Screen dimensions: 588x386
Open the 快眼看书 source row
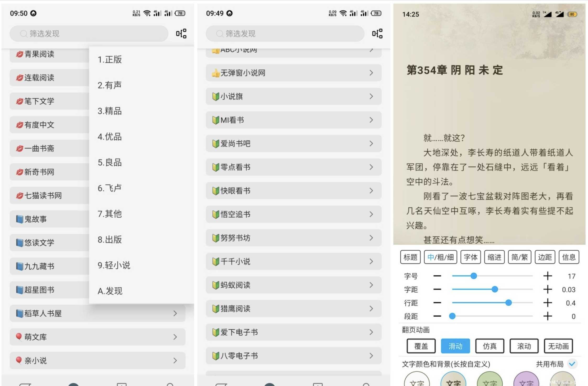tap(293, 191)
